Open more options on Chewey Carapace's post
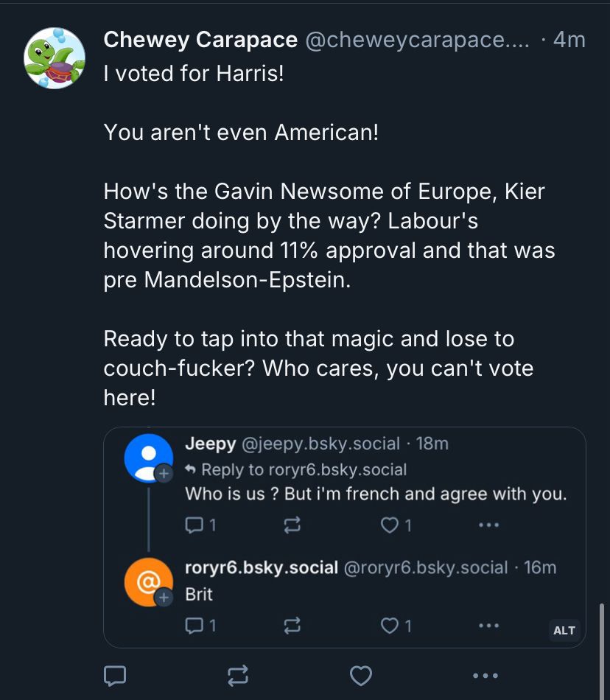This screenshot has width=610, height=700. tap(485, 676)
